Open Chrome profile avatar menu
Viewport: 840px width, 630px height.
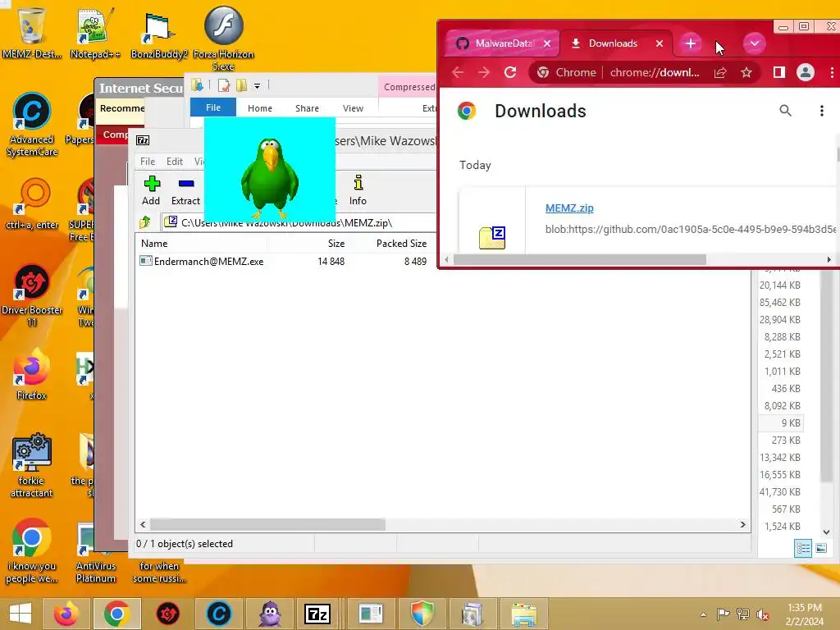806,72
